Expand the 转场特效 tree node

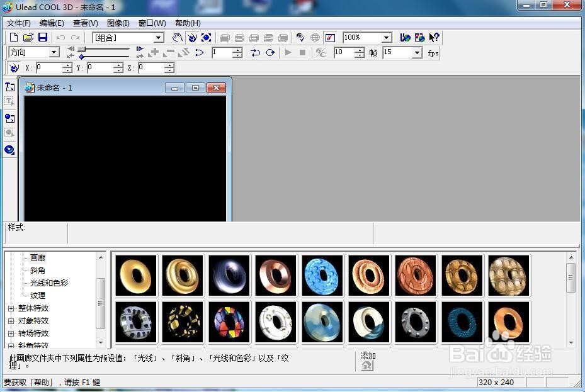pyautogui.click(x=11, y=333)
